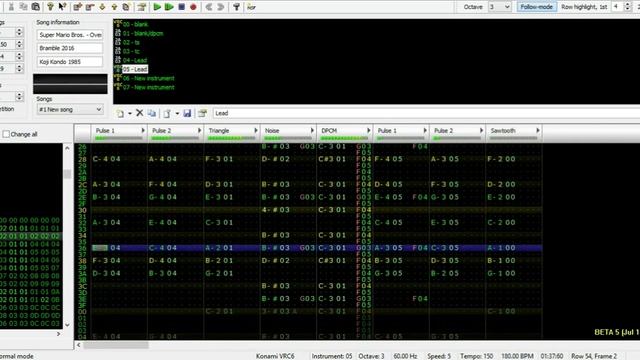
Task: Add a new frame via toolbar icon
Action: coord(78,7)
